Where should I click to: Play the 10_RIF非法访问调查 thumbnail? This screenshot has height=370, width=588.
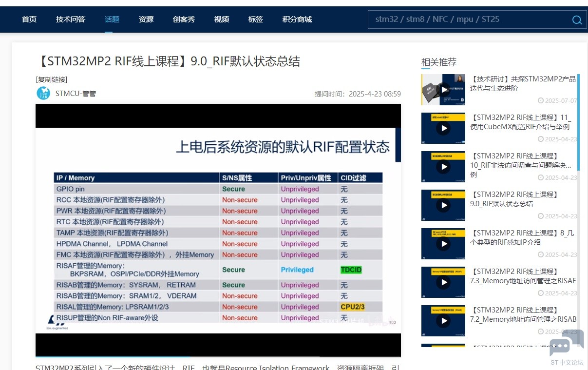pyautogui.click(x=443, y=167)
